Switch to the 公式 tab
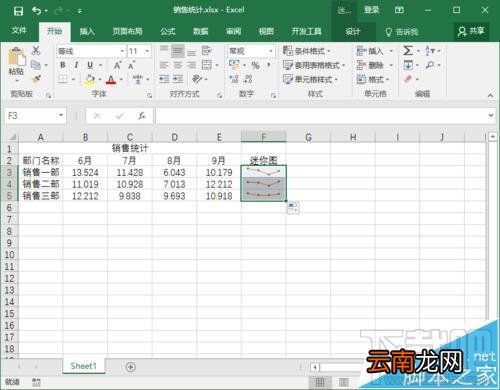This screenshot has height=390, width=500. 168,31
